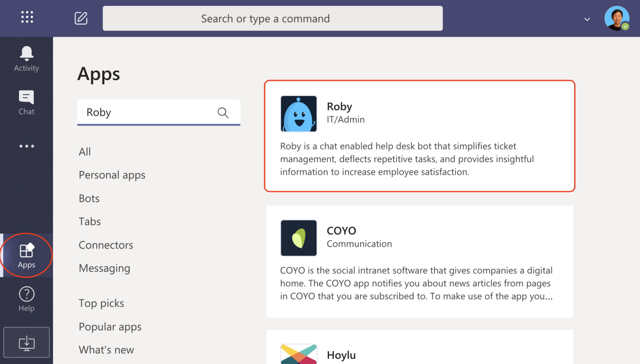Click the magnifier icon in Roby search
640x364 pixels.
coord(223,112)
